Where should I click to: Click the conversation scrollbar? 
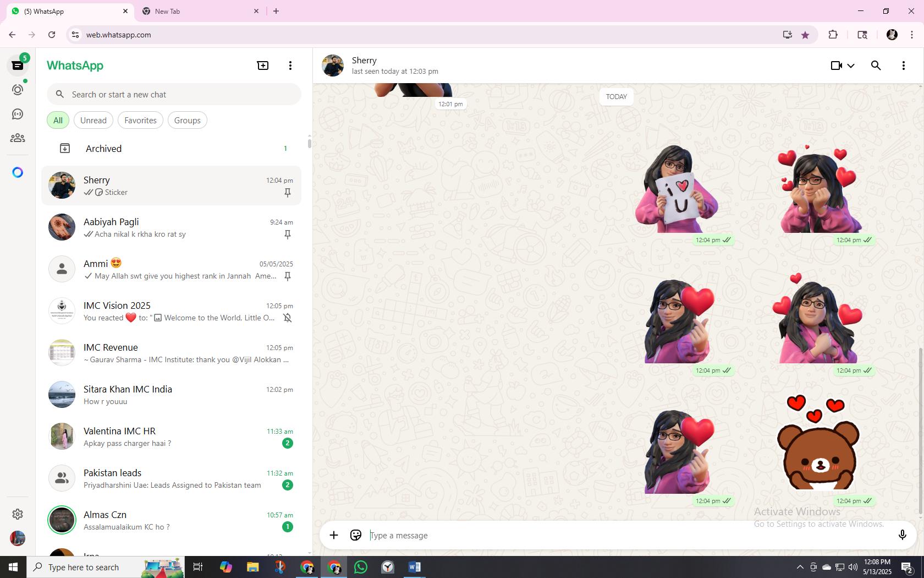[921, 432]
